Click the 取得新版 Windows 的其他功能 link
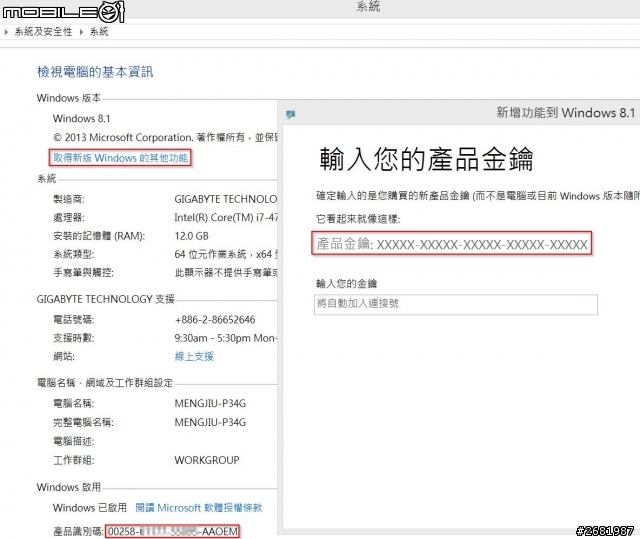This screenshot has height=539, width=640. pyautogui.click(x=120, y=158)
